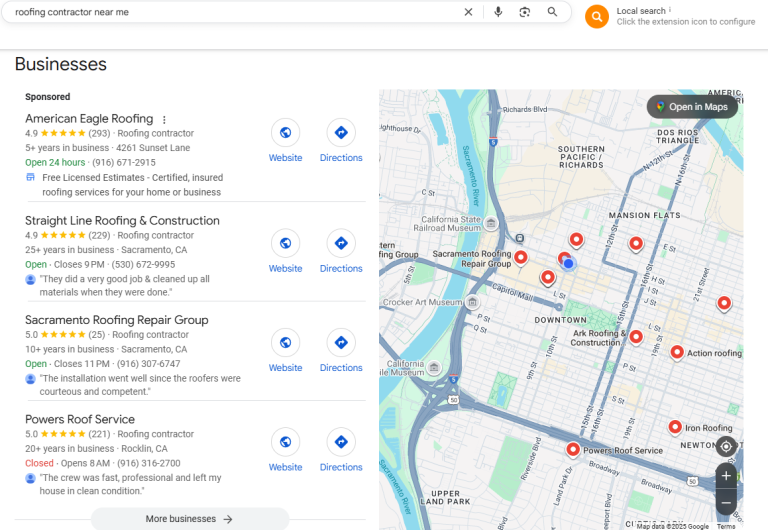Show More businesses
The width and height of the screenshot is (768, 530).
click(190, 519)
